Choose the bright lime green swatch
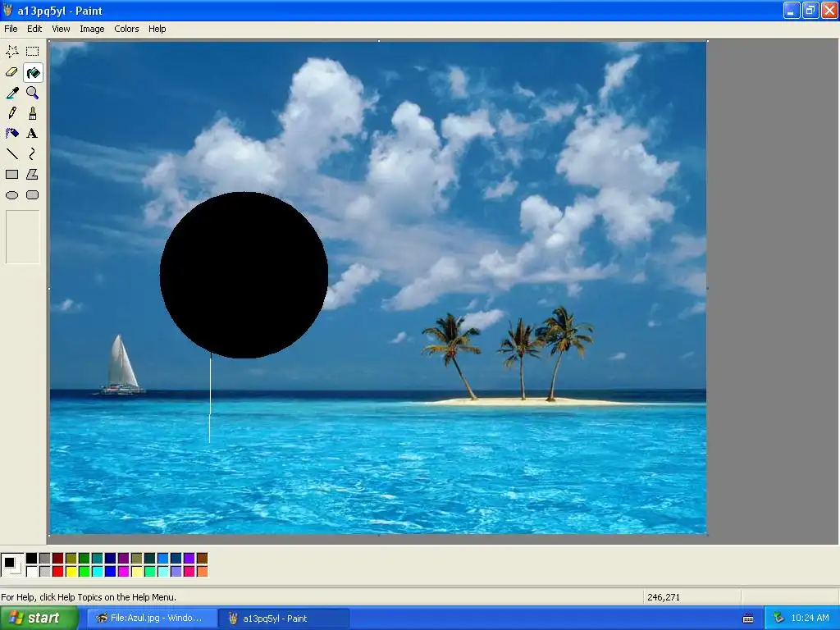The width and height of the screenshot is (840, 630). 84,572
